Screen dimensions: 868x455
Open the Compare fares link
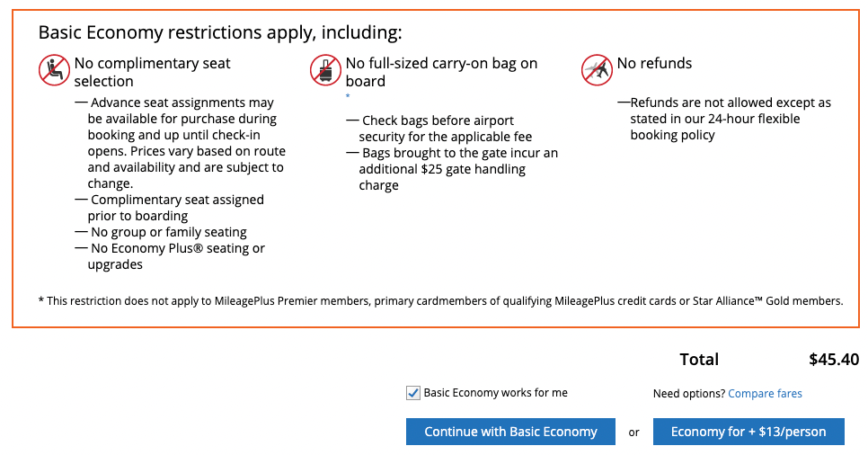tap(765, 394)
